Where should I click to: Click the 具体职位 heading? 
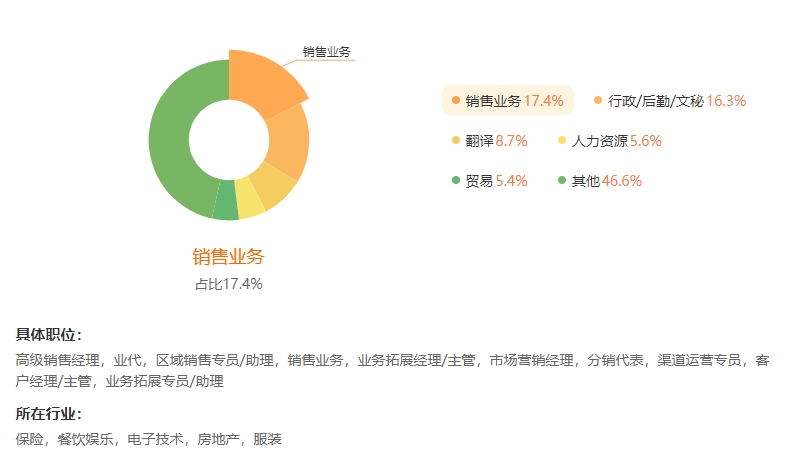(x=49, y=335)
